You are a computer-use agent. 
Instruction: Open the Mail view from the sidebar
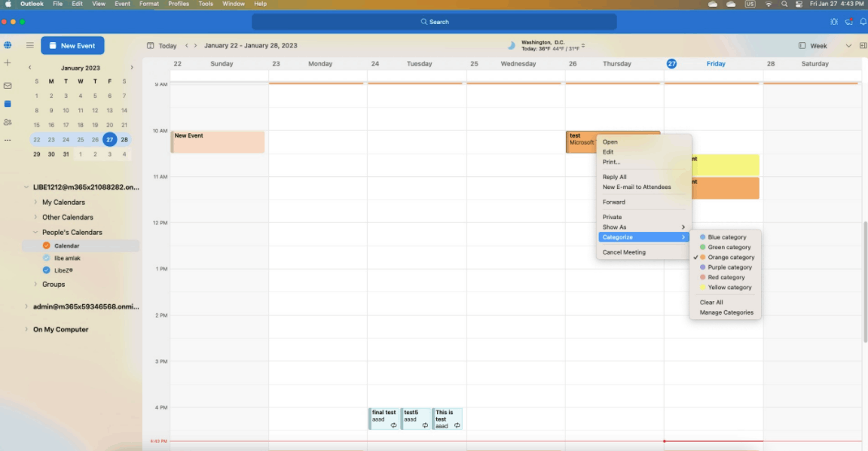(x=8, y=86)
